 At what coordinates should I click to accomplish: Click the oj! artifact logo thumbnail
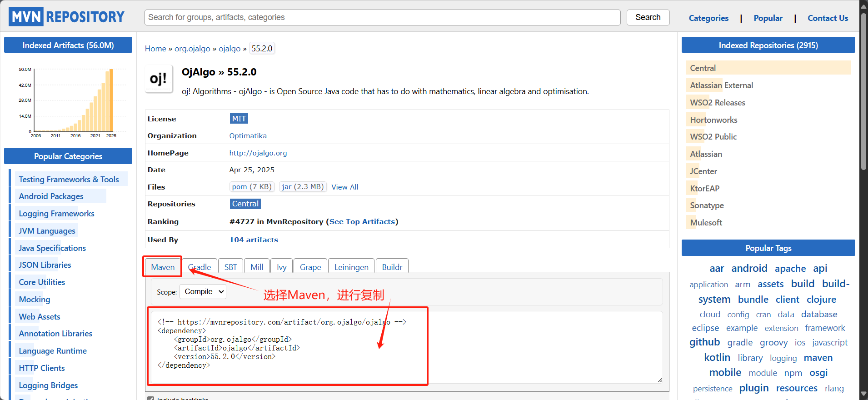click(159, 79)
